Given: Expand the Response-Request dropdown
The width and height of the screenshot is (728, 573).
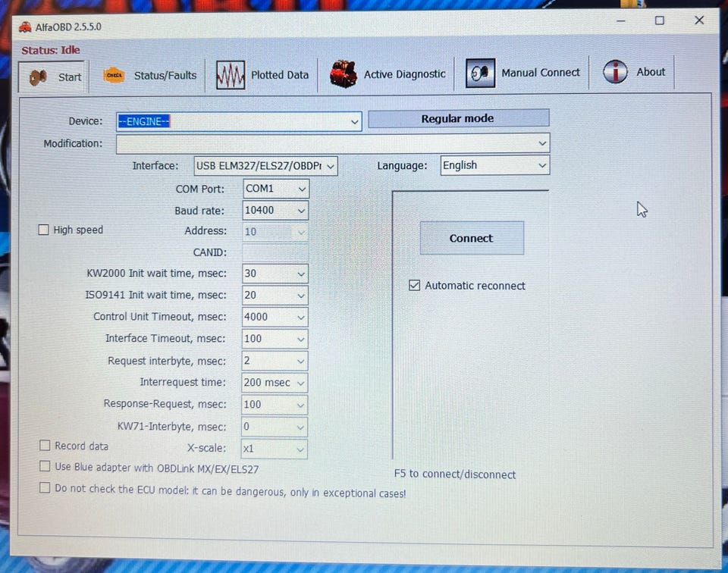Looking at the screenshot, I should tap(300, 405).
